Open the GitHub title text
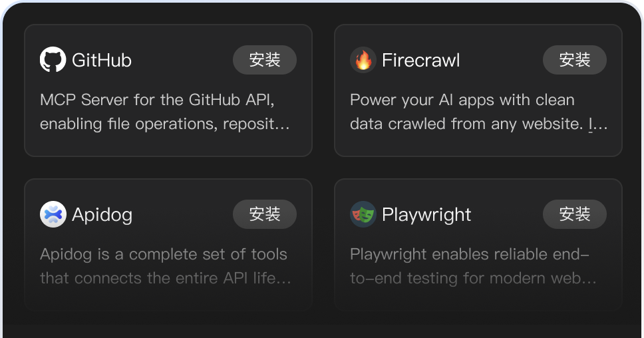Screen dimensions: 644x338 click(102, 60)
